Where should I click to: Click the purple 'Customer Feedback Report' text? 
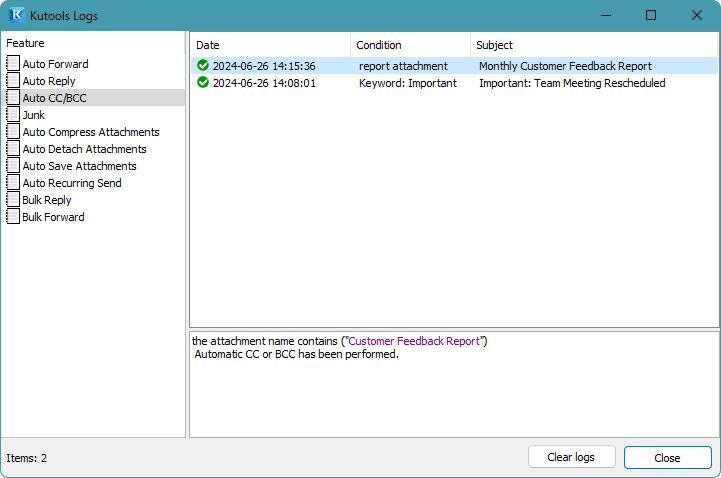point(414,341)
